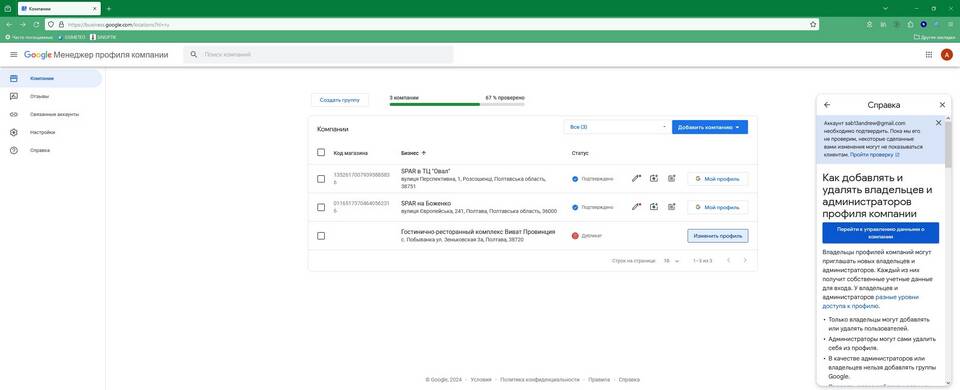This screenshot has height=390, width=960.
Task: Follow the Пройти проверку link
Action: coord(875,155)
